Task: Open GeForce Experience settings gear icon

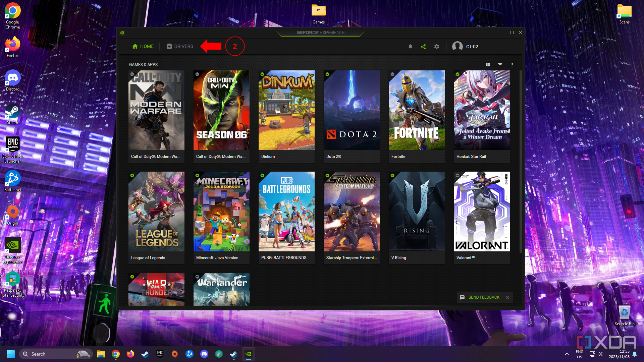Action: [437, 46]
